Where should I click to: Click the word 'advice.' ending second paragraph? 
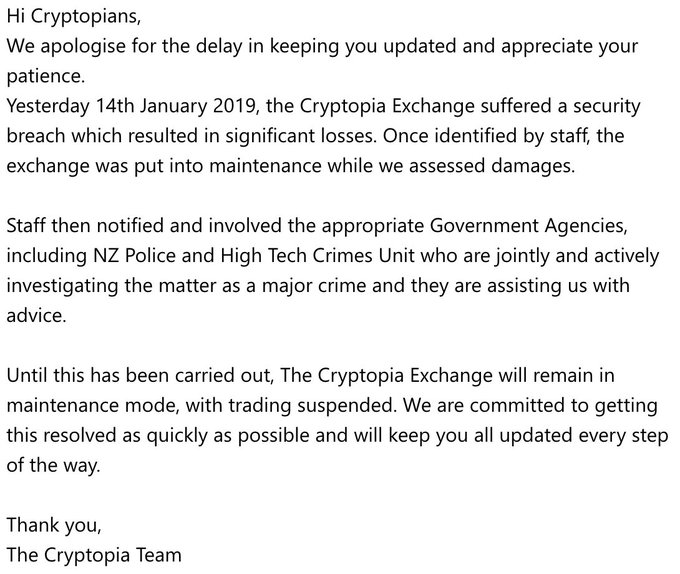36,316
